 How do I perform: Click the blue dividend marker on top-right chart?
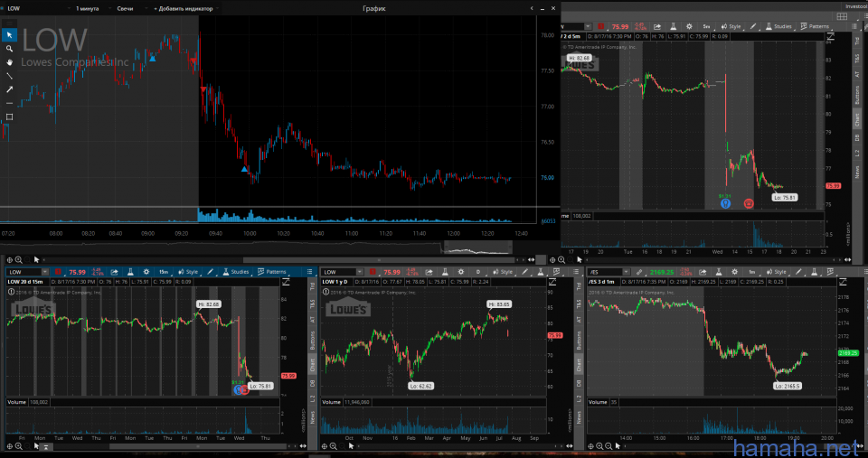coord(725,203)
